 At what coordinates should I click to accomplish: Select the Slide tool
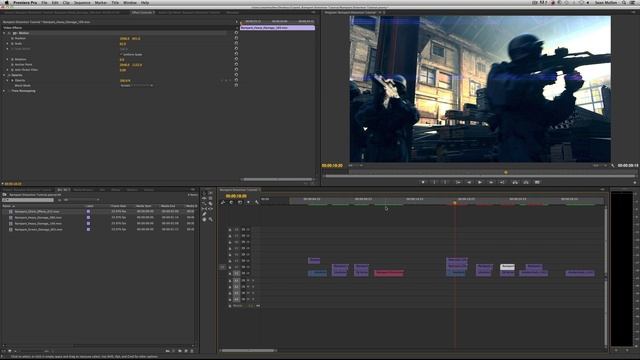coord(211,209)
